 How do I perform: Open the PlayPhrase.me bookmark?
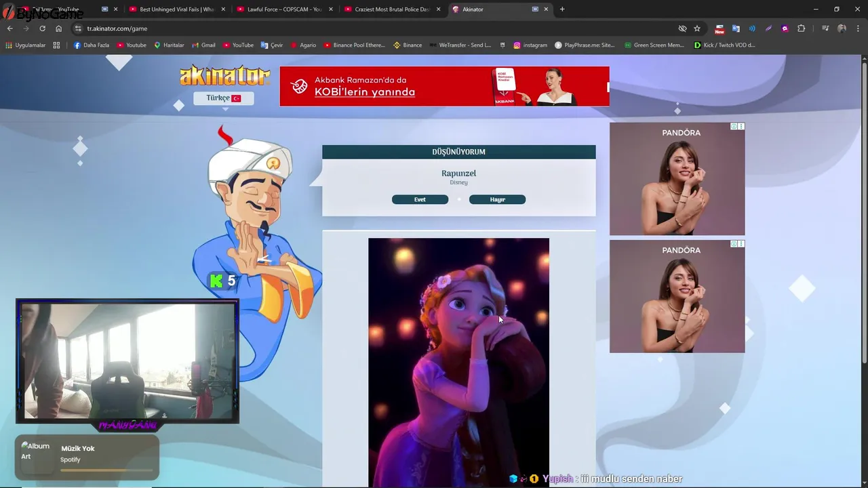585,45
